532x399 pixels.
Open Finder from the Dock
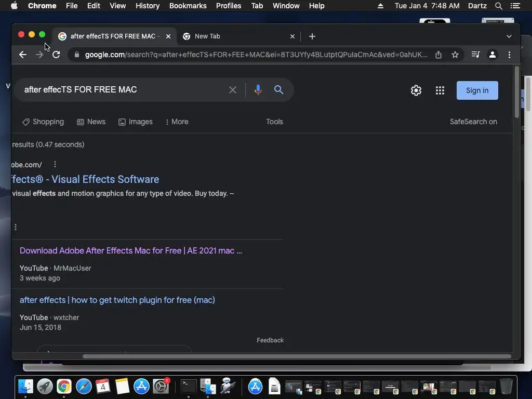(x=25, y=386)
